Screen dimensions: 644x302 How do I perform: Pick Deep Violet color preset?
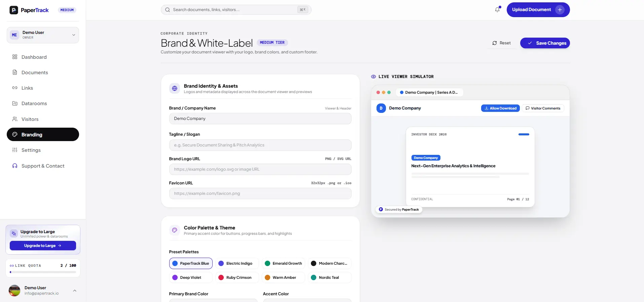point(191,277)
